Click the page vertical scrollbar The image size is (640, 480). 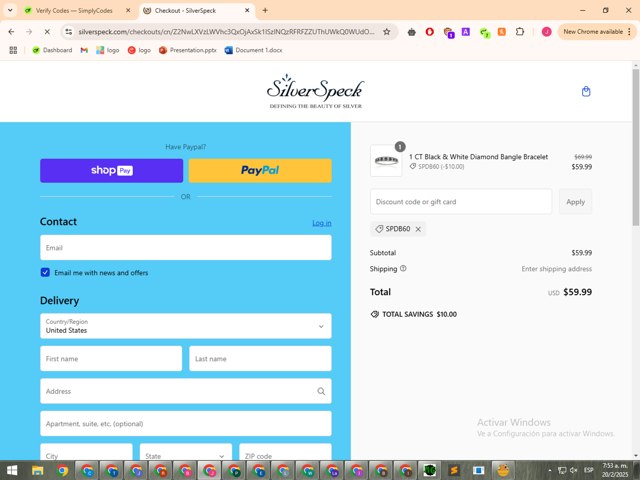636,147
